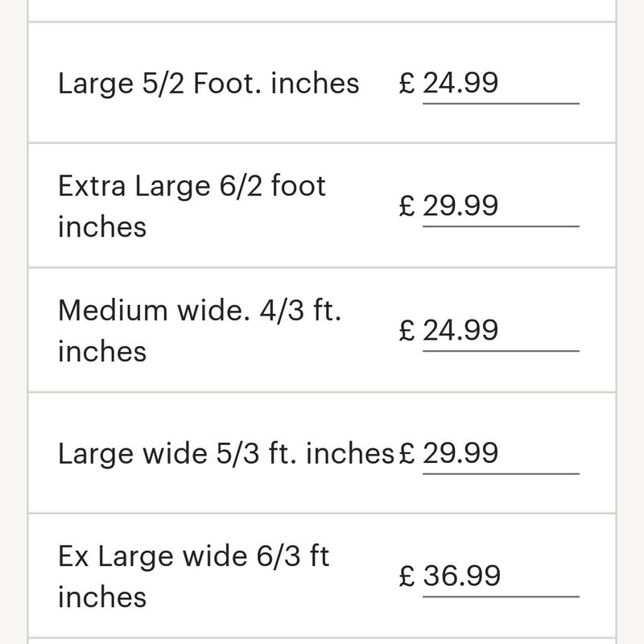Focus the Medium wide 4/3 ft price input

point(499,330)
